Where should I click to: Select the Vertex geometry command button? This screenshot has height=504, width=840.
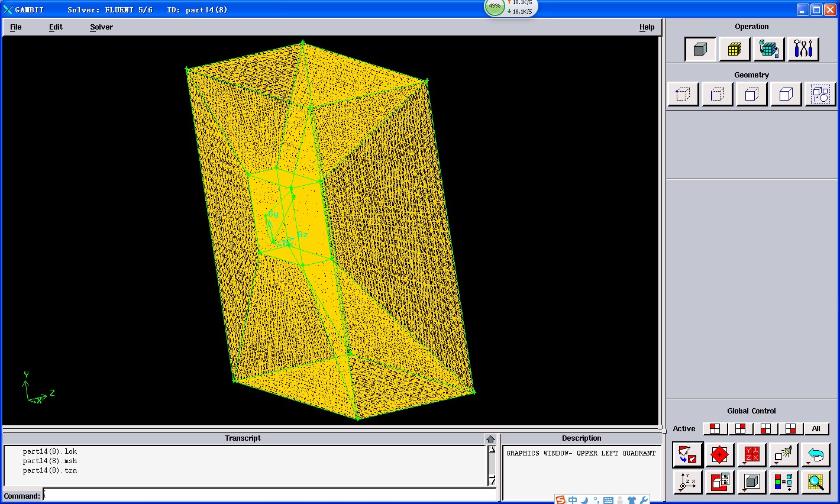(683, 94)
